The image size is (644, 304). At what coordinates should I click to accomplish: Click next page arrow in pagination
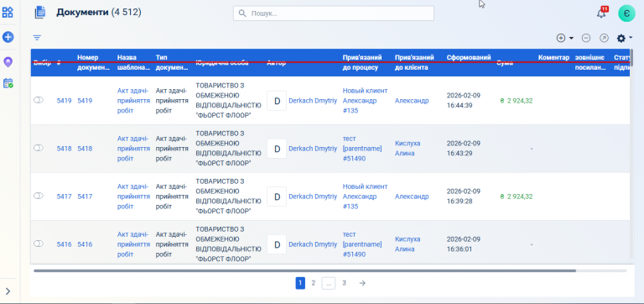tap(362, 283)
